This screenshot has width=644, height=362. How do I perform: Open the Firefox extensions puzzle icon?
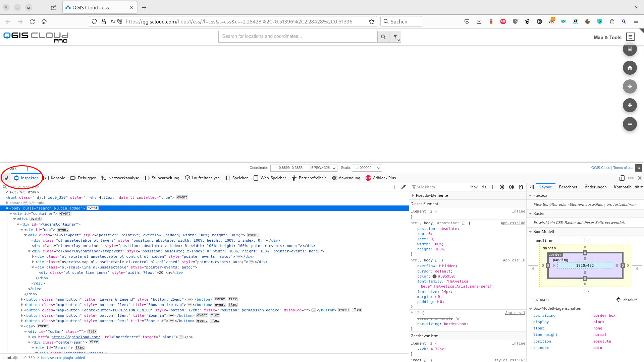pyautogui.click(x=612, y=21)
